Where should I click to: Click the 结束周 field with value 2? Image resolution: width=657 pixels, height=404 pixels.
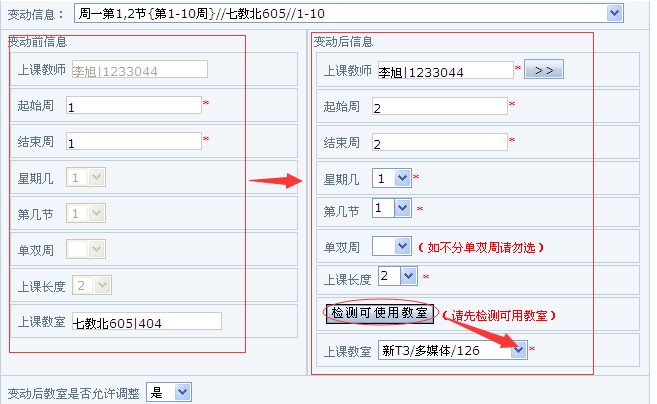pyautogui.click(x=440, y=142)
